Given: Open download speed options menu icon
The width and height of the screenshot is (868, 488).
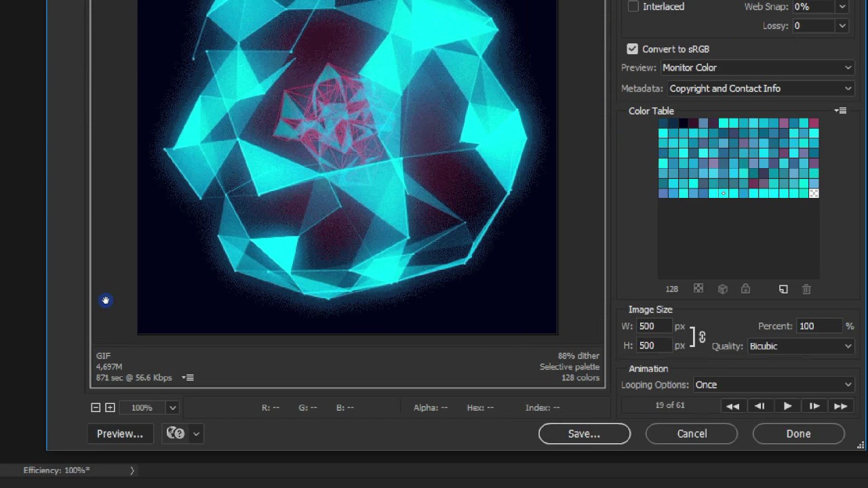Looking at the screenshot, I should coord(189,378).
